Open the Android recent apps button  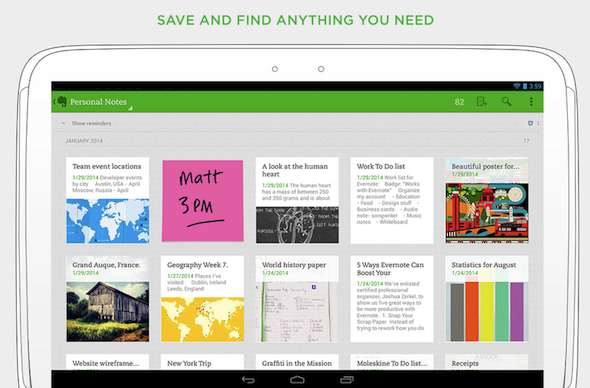(x=347, y=380)
